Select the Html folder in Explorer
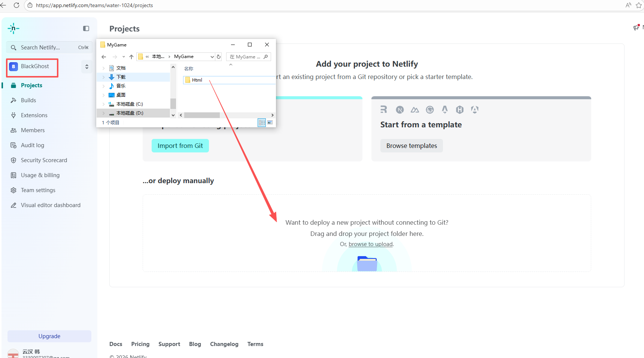The image size is (644, 358). click(x=197, y=80)
